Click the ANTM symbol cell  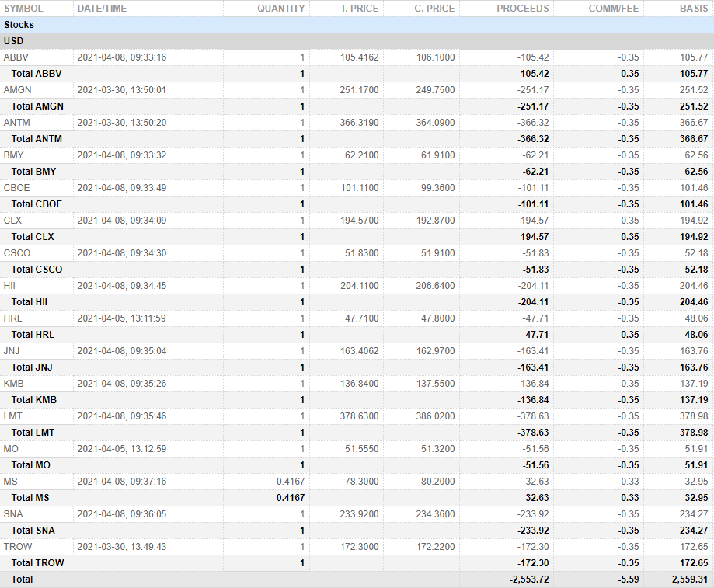17,123
